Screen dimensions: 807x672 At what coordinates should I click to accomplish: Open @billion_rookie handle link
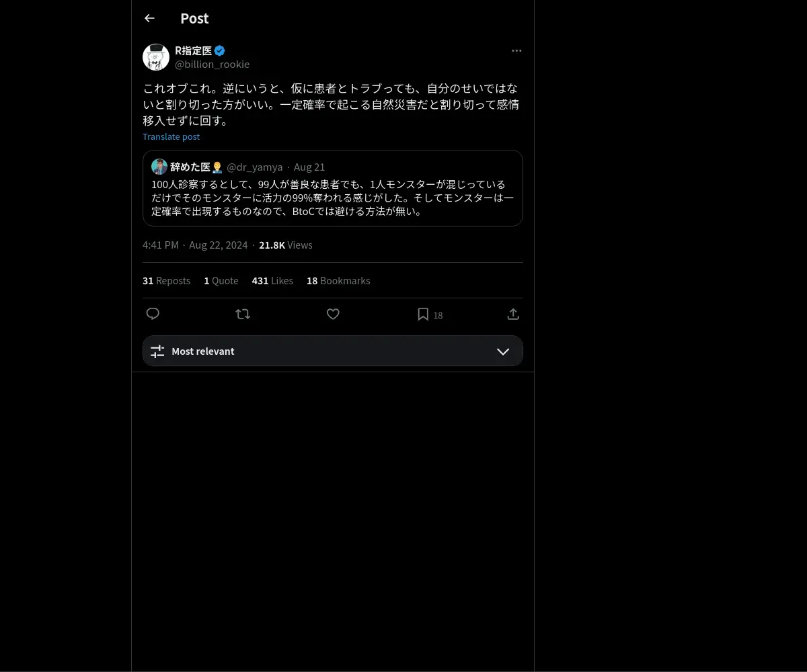(212, 65)
